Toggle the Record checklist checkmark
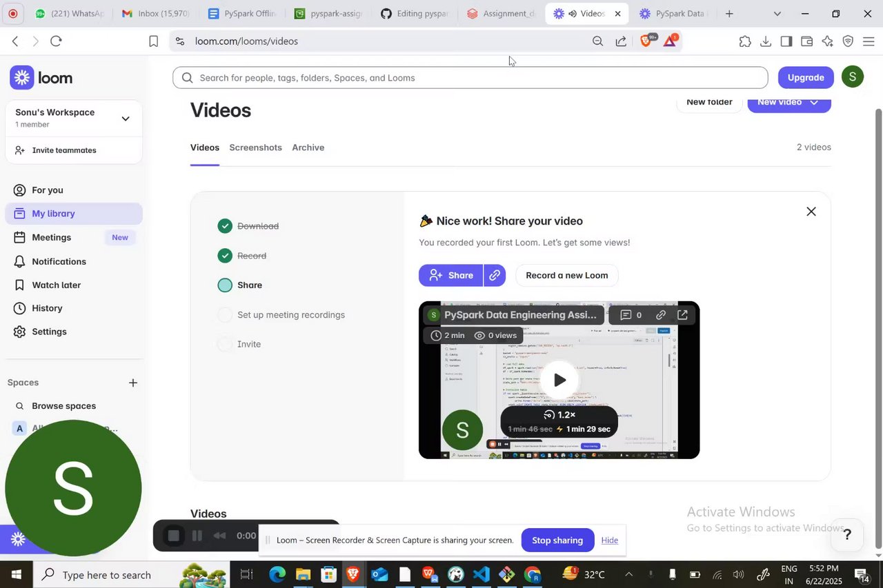This screenshot has width=883, height=588. pos(225,256)
